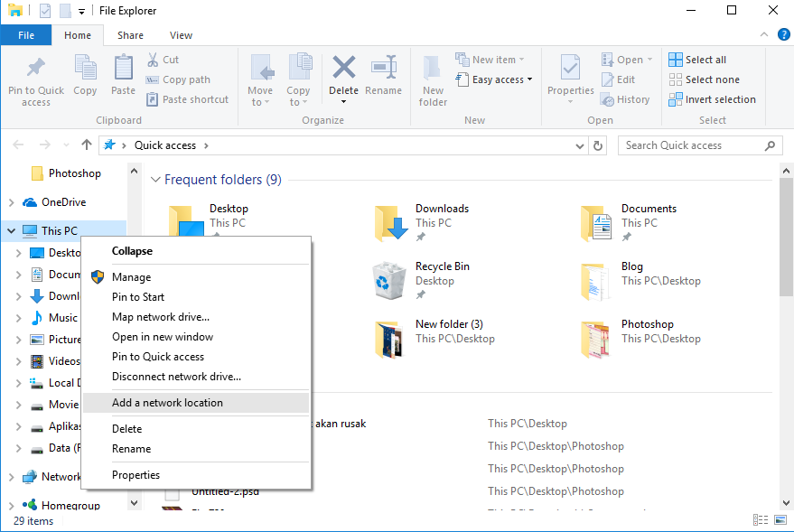794x532 pixels.
Task: Click the Downloads folder icon in Frequent folders
Action: pos(391,223)
